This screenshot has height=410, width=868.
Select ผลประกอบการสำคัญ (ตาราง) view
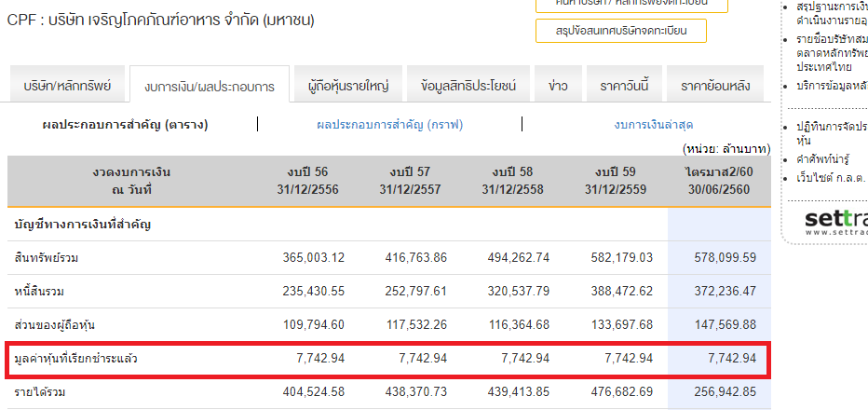(126, 124)
